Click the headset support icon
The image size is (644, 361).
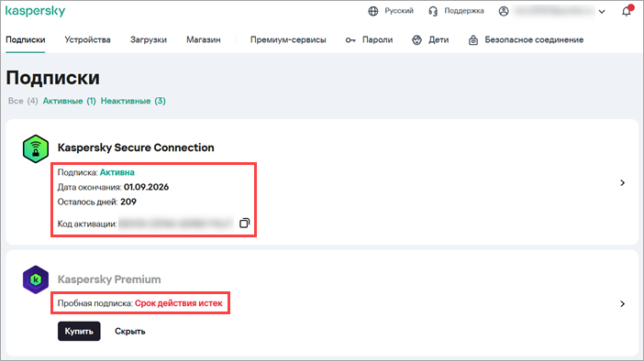click(433, 11)
